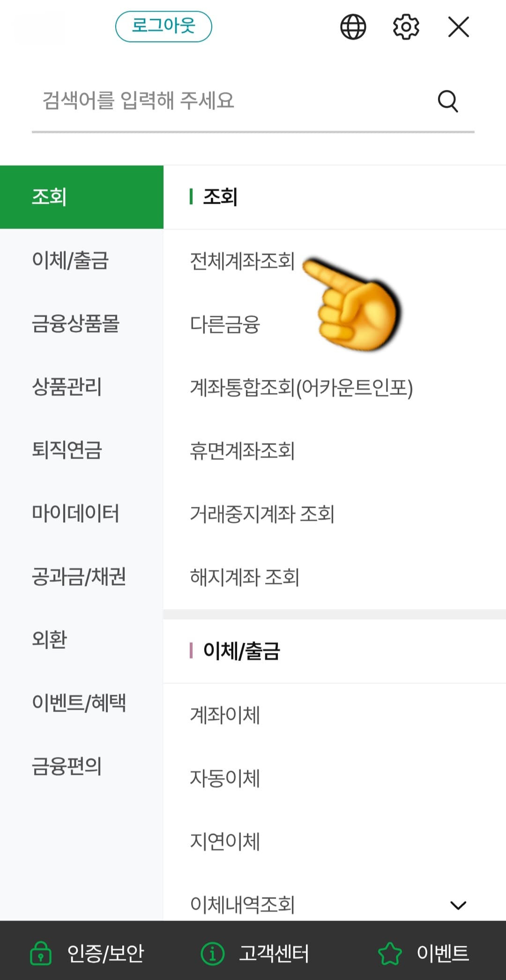Open the settings gear icon
This screenshot has height=980, width=506.
pos(406,27)
